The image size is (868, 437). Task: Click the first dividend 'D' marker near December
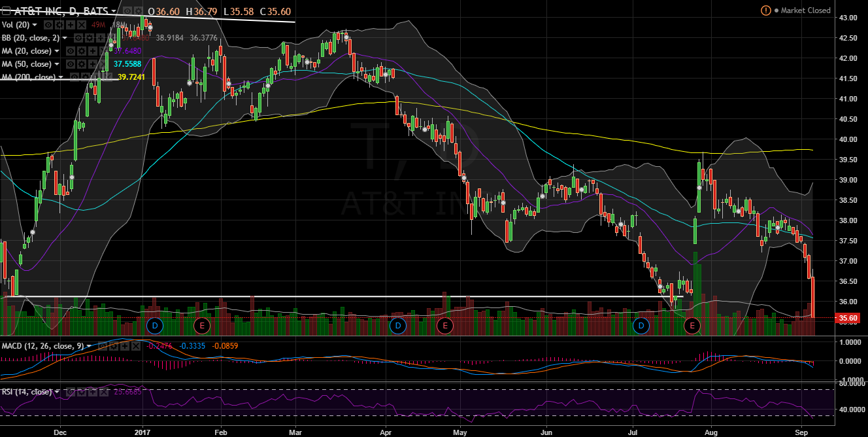click(x=155, y=324)
